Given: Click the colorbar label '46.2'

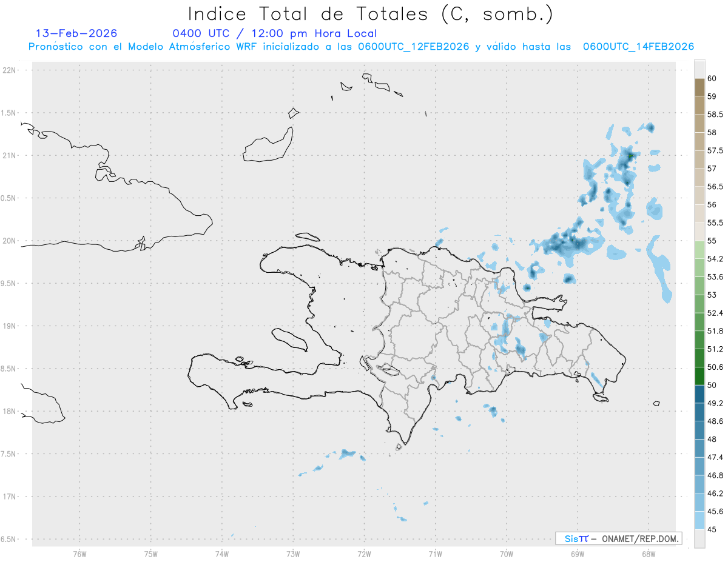Looking at the screenshot, I should pyautogui.click(x=715, y=493).
